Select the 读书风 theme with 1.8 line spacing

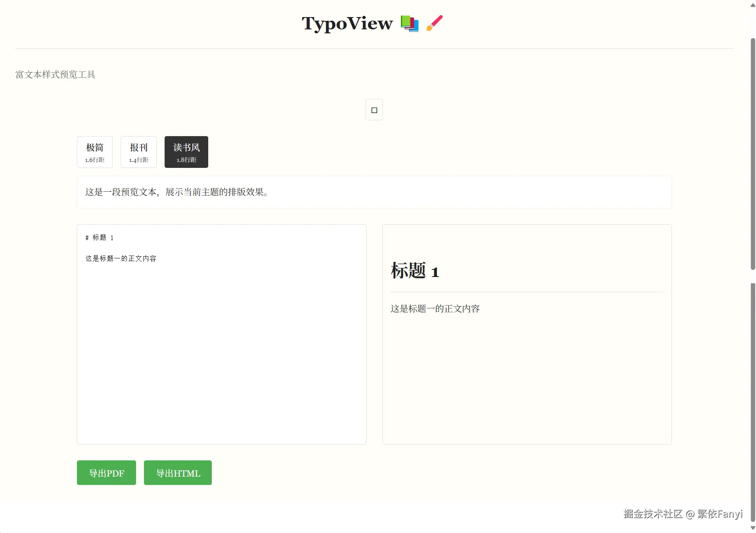[186, 152]
